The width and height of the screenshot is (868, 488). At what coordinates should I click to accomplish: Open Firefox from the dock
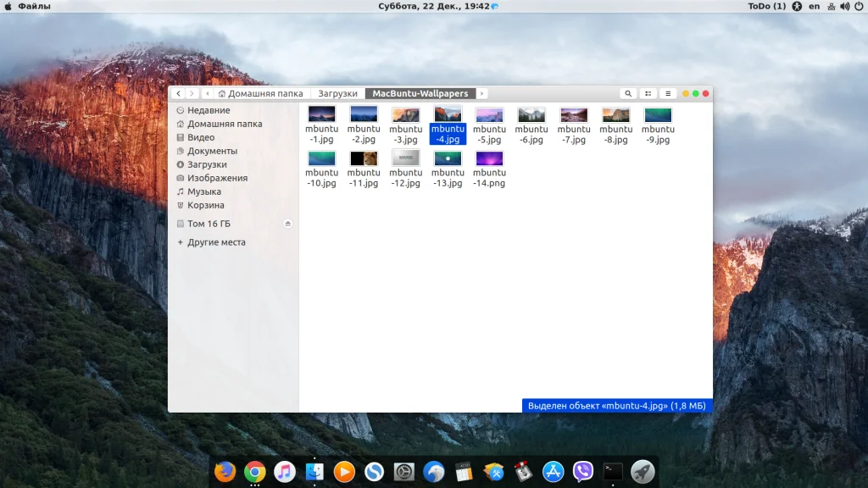pos(225,471)
